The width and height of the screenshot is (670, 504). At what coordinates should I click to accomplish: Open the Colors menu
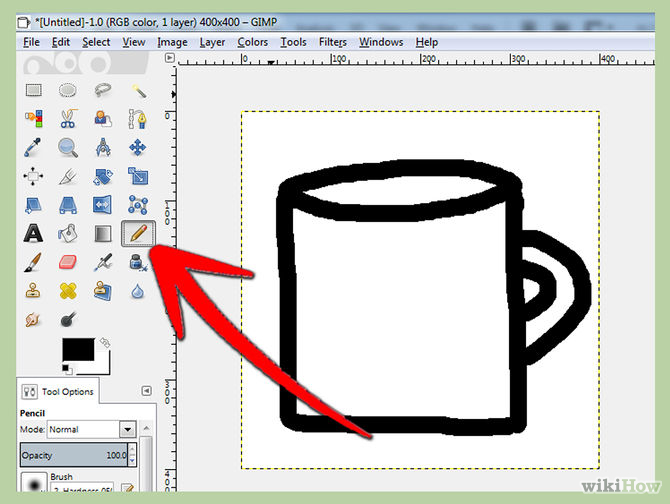point(252,42)
